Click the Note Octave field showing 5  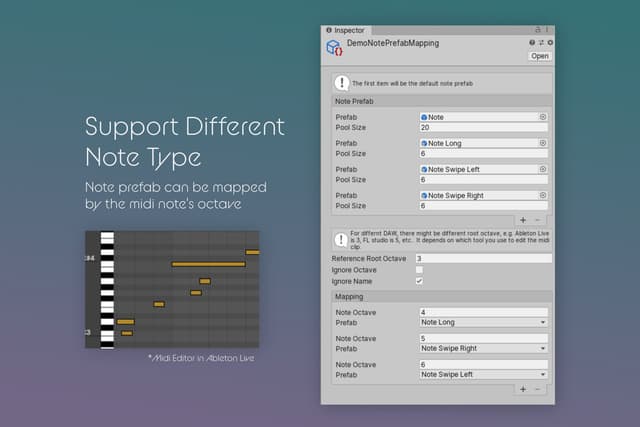pos(484,338)
